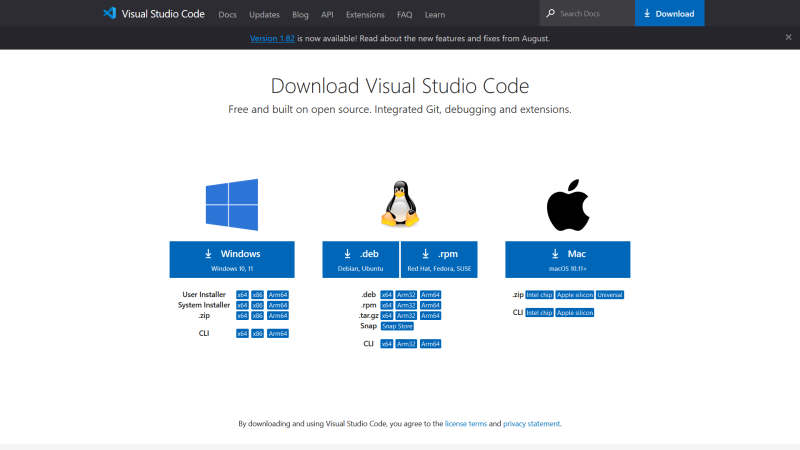The height and width of the screenshot is (450, 800).
Task: Click the Apple logo icon
Action: [x=566, y=204]
